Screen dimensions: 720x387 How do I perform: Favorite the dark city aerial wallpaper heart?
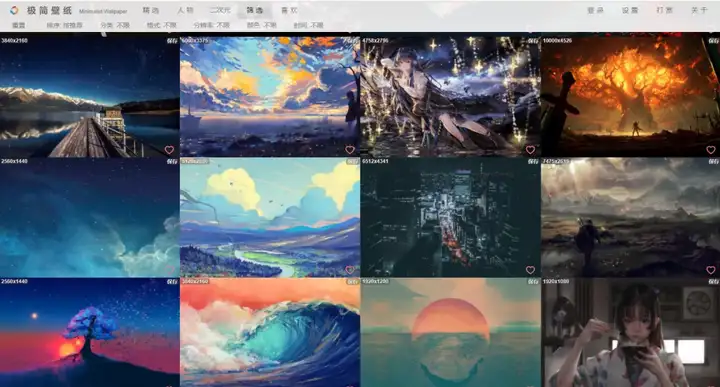click(x=530, y=270)
